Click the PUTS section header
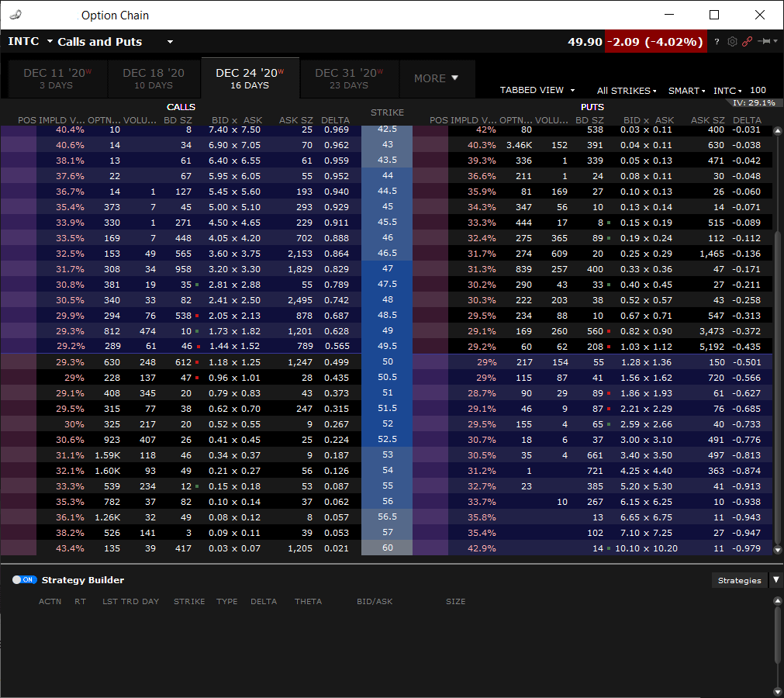Image resolution: width=784 pixels, height=698 pixels. click(x=592, y=107)
